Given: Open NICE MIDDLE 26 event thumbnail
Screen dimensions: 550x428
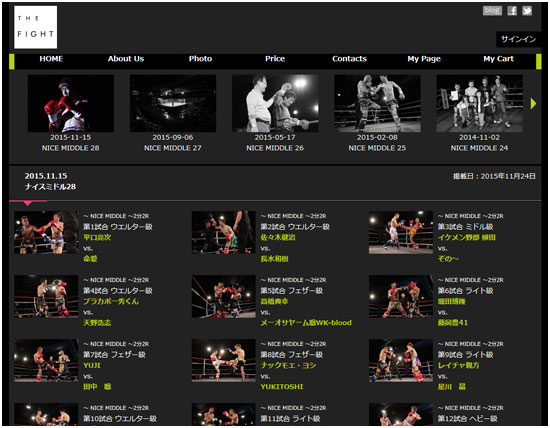Looking at the screenshot, I should click(275, 103).
